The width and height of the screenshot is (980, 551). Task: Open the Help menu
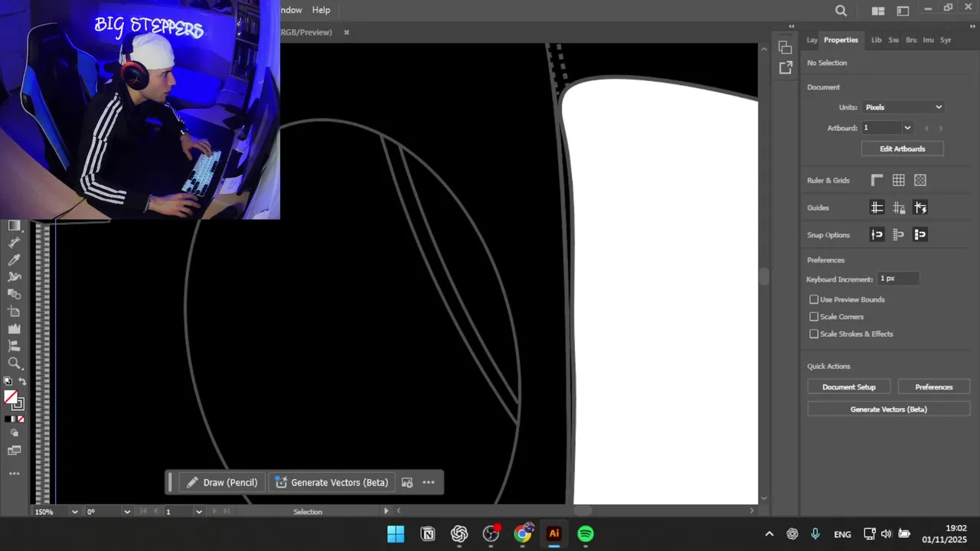coord(321,10)
